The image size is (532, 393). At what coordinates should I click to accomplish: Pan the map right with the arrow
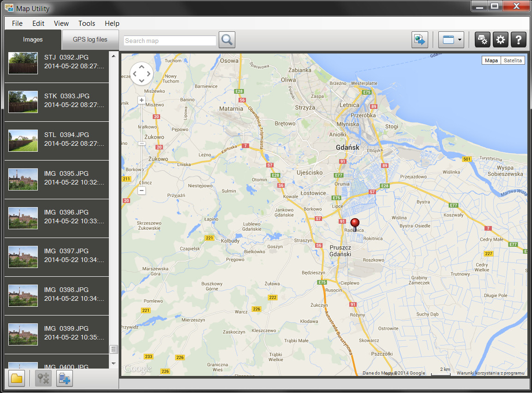pos(149,74)
